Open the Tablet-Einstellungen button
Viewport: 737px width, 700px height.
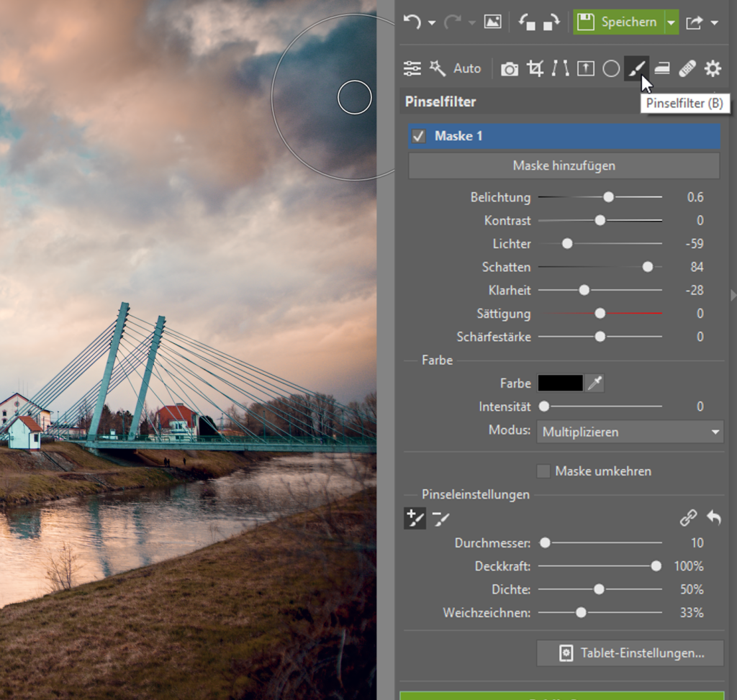coord(630,653)
